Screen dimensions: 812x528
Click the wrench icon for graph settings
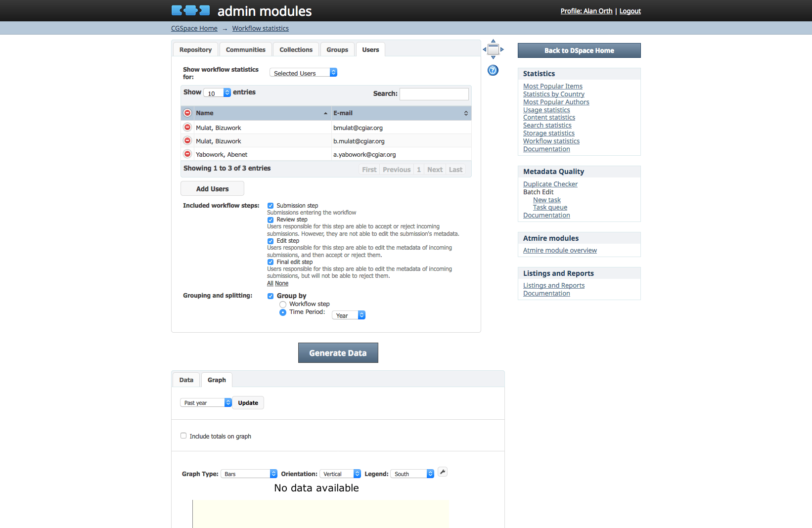point(443,472)
